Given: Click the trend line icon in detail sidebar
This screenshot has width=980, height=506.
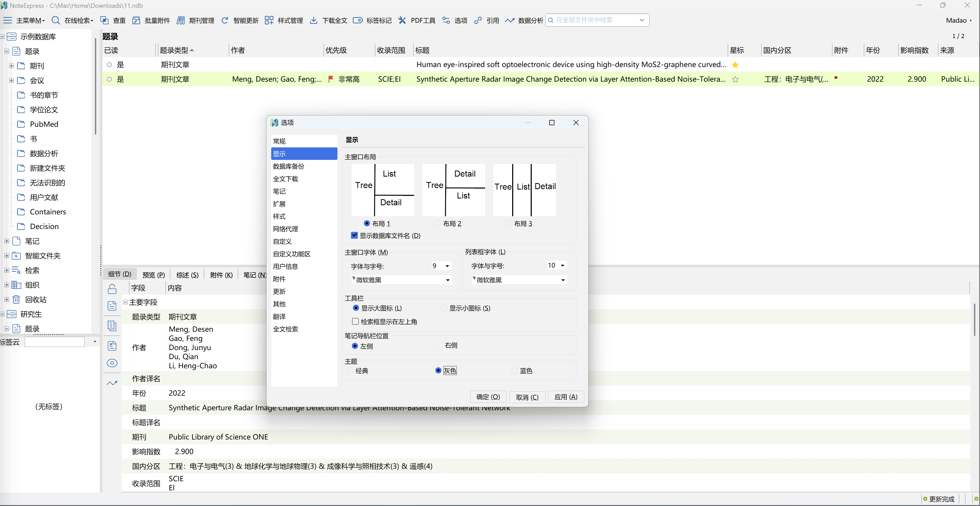Looking at the screenshot, I should pos(112,383).
